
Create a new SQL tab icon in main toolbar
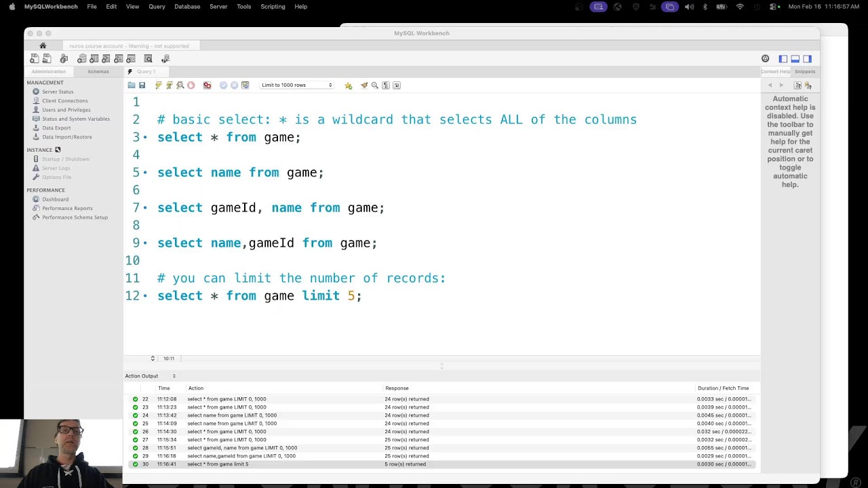pos(35,59)
